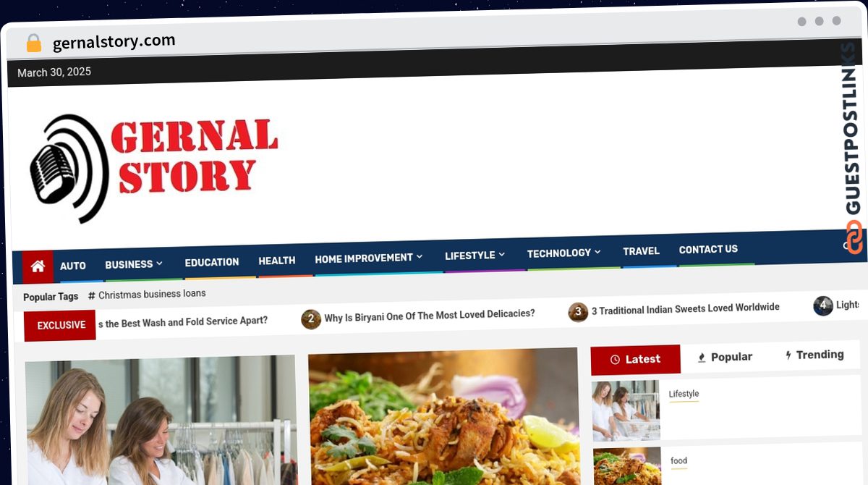Click the number 2 ticker thumbnail
The image size is (868, 485).
(x=311, y=319)
